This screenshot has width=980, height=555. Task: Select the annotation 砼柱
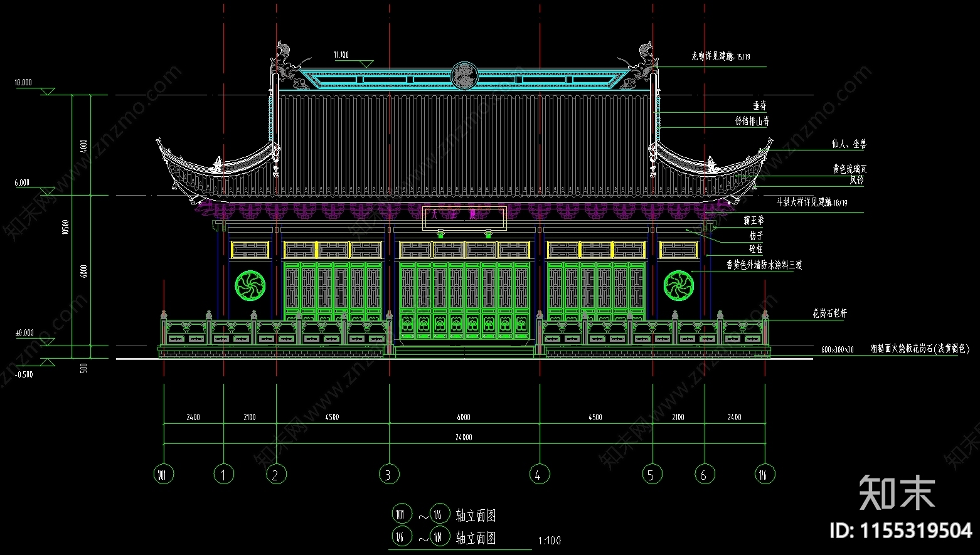coord(756,249)
